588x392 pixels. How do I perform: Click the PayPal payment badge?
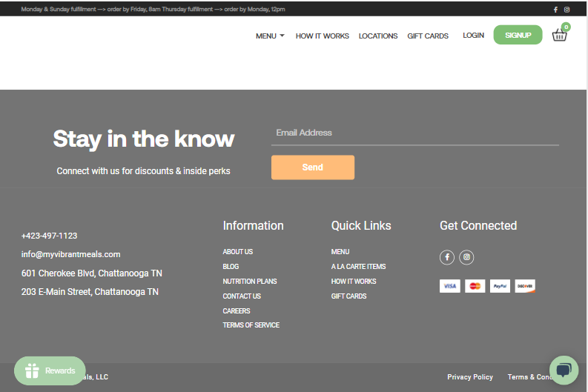point(500,286)
